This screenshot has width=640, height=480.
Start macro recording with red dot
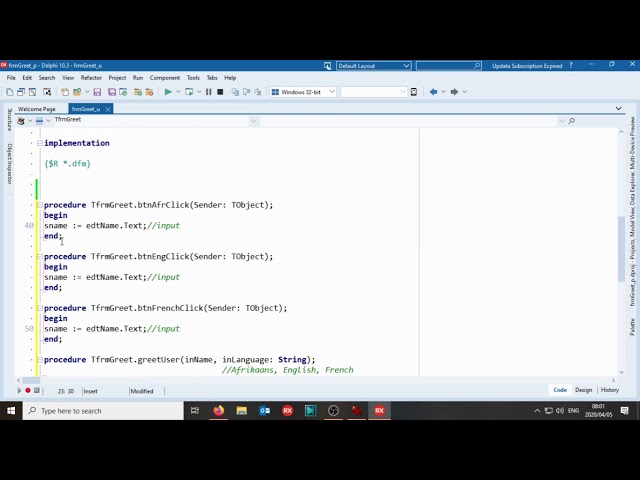28,391
